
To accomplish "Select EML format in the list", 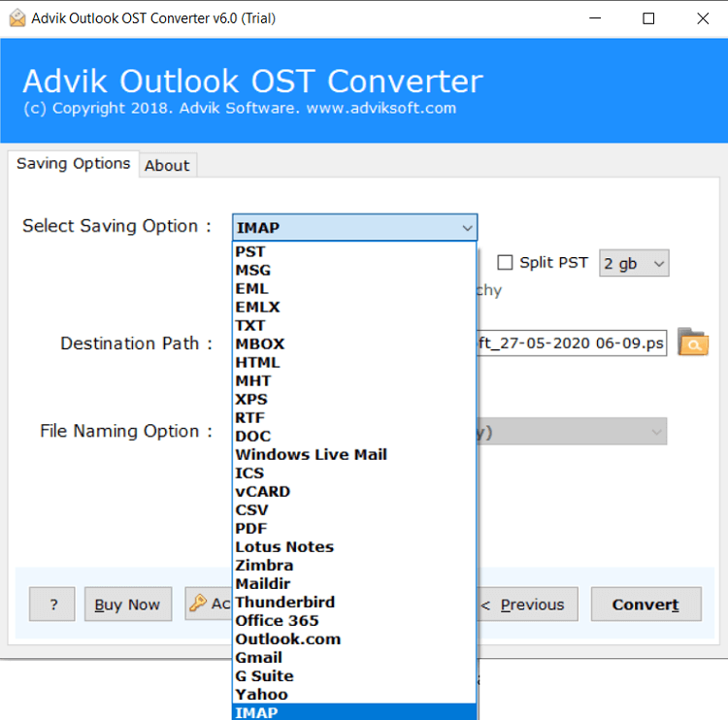I will [354, 289].
